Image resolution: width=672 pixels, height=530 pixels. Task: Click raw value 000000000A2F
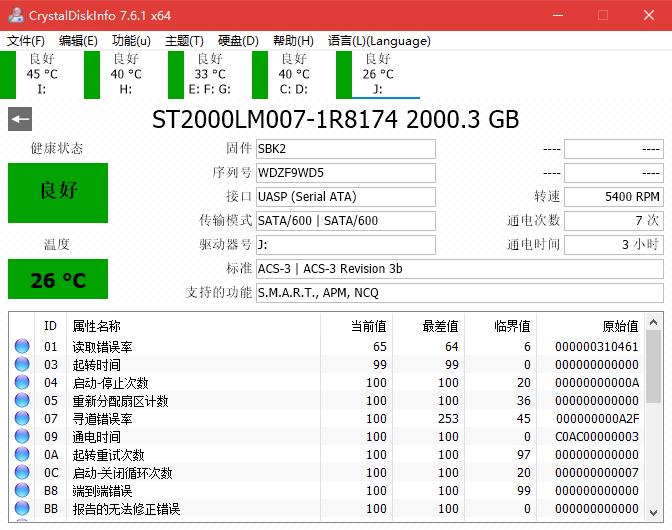(597, 418)
